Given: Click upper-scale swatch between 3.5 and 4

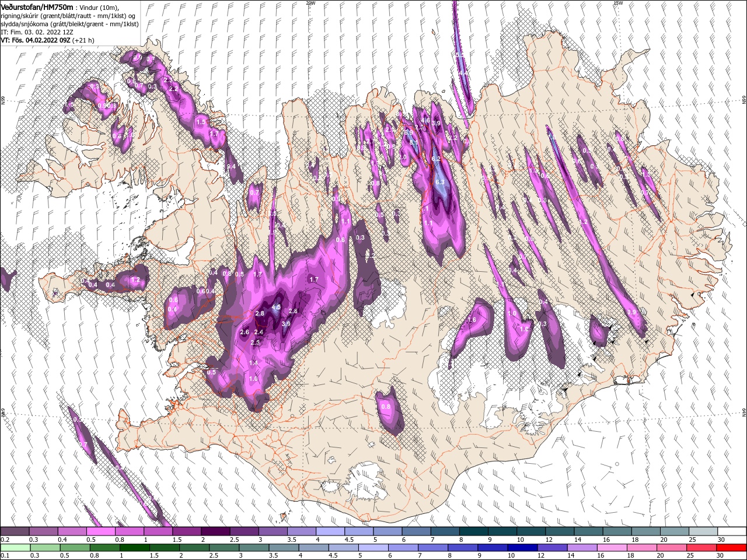Looking at the screenshot, I should (301, 531).
